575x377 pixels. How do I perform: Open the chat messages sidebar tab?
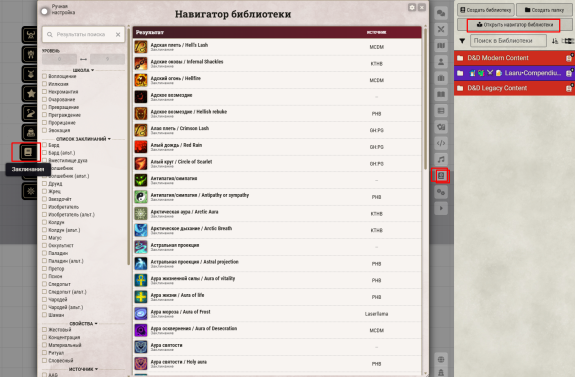441,13
